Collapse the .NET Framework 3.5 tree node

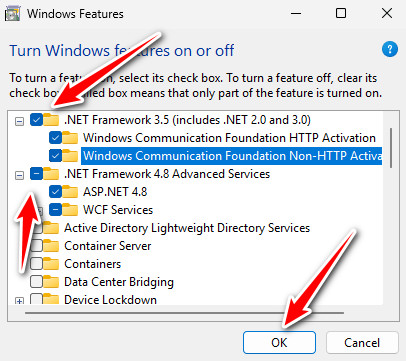(20, 121)
